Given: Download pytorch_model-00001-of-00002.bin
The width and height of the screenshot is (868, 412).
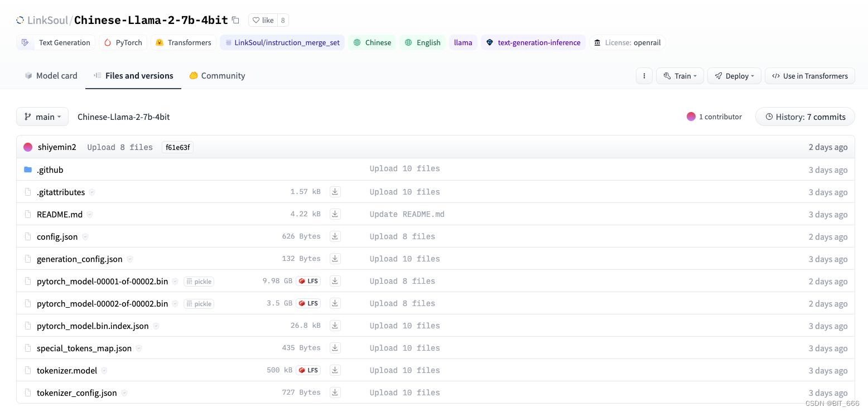Looking at the screenshot, I should [335, 281].
